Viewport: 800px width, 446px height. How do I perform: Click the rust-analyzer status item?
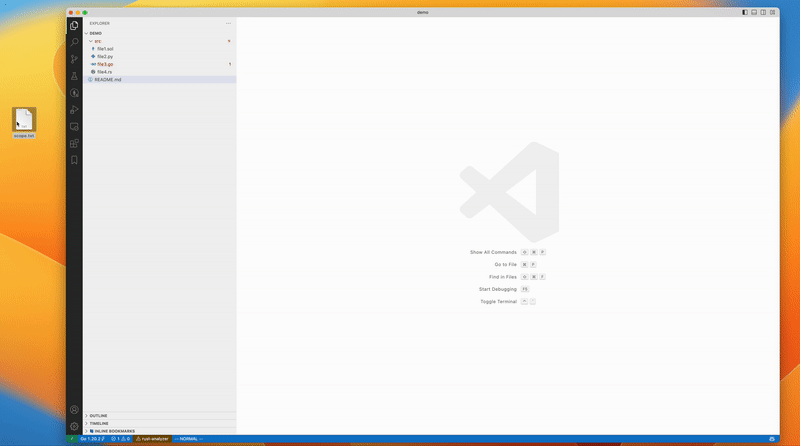(x=152, y=439)
